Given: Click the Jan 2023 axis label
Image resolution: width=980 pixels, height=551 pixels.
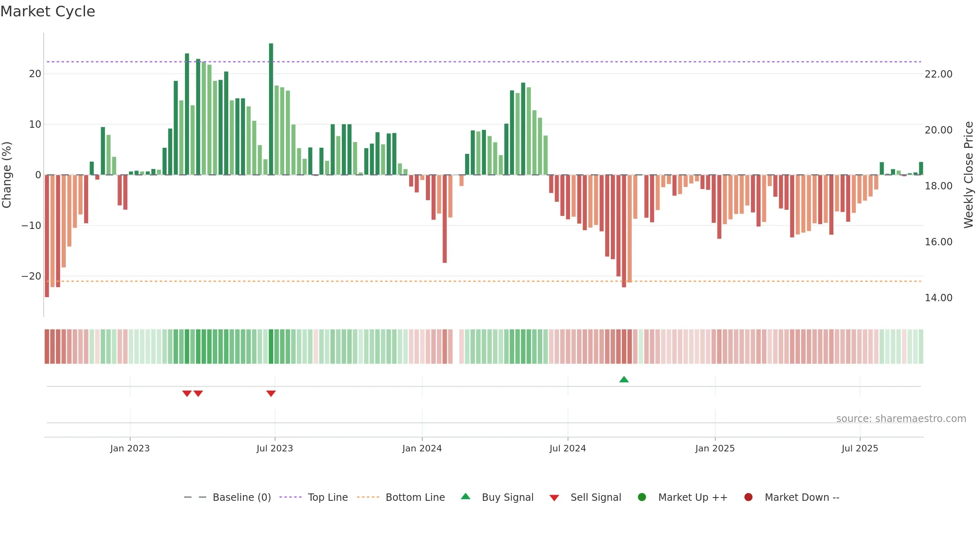Looking at the screenshot, I should point(130,448).
